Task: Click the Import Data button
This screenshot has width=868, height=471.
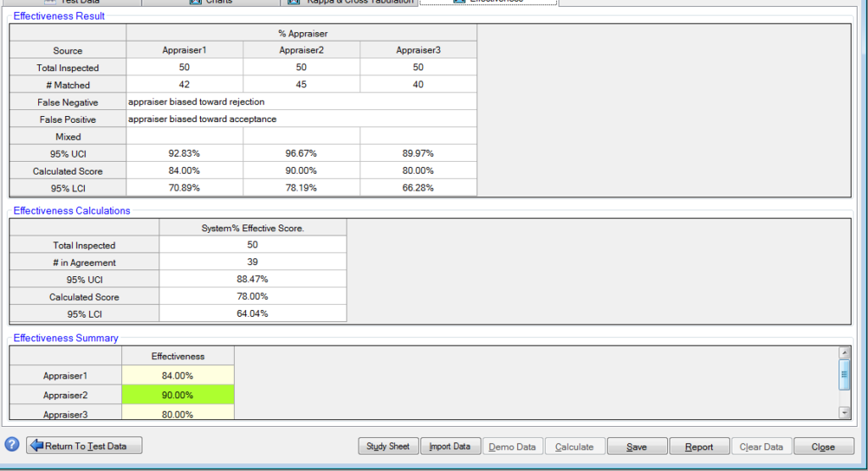Action: tap(450, 446)
